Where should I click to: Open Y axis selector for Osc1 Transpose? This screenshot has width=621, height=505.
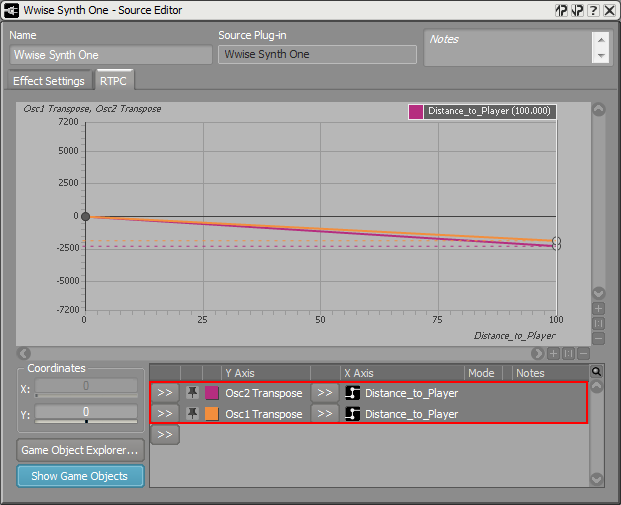tap(165, 414)
